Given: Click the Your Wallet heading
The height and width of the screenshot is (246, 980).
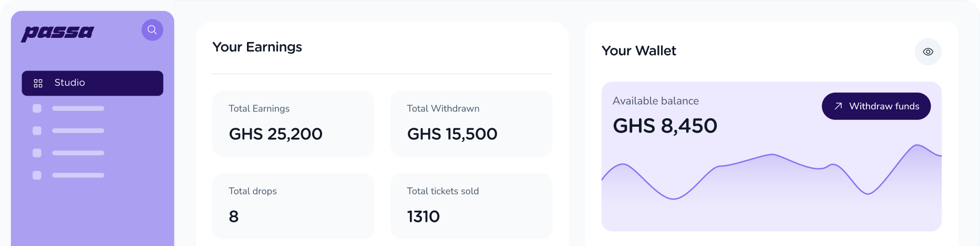Looking at the screenshot, I should tap(638, 50).
